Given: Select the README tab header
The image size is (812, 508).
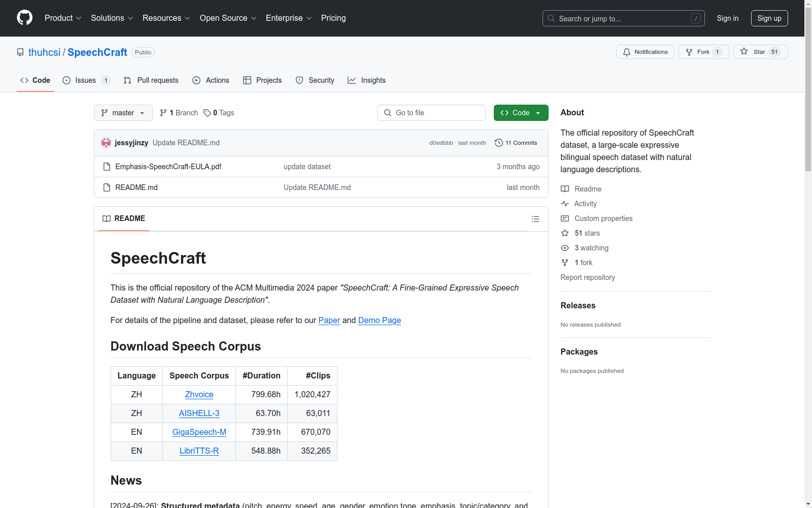Looking at the screenshot, I should [x=124, y=218].
